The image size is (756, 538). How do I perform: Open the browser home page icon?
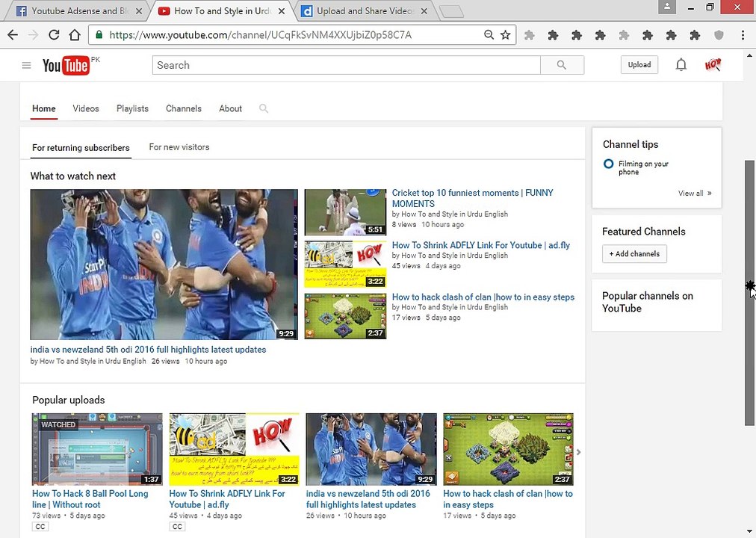(74, 34)
